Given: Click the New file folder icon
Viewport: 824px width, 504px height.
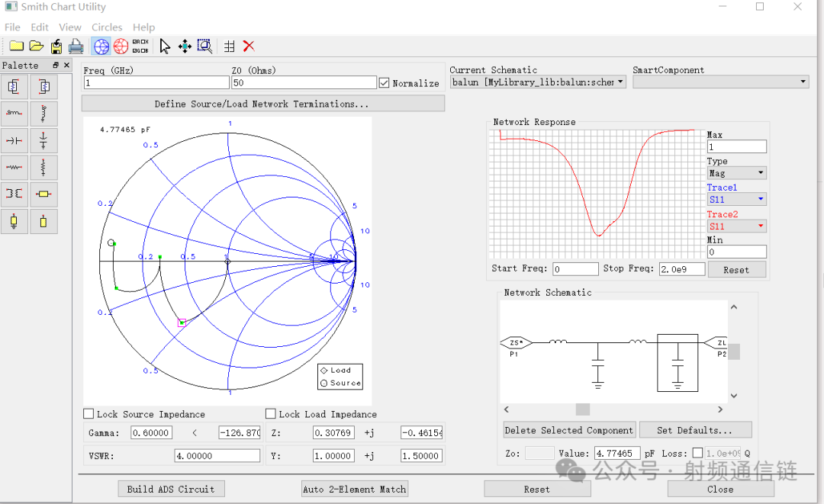Looking at the screenshot, I should click(16, 47).
